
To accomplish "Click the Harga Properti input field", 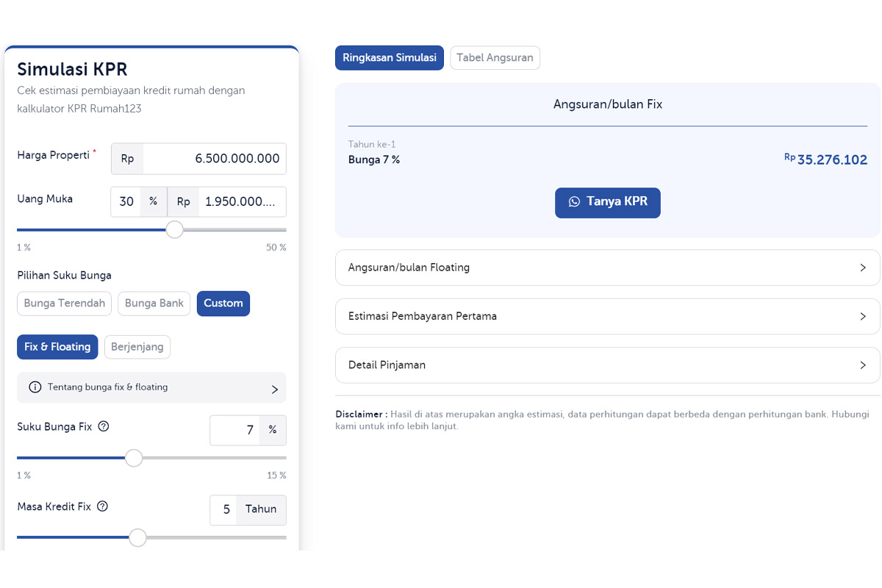I will 213,159.
